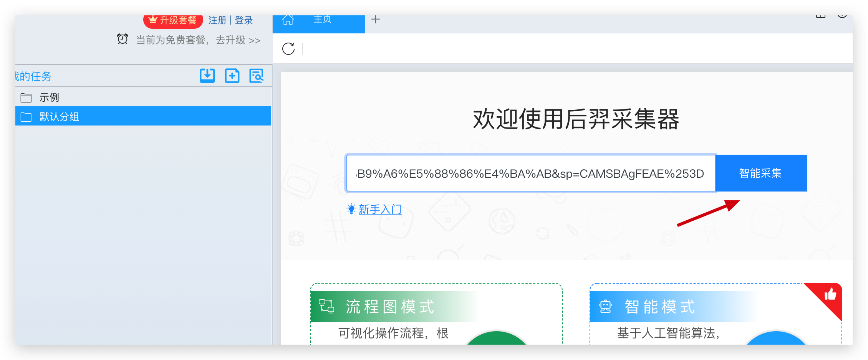The height and width of the screenshot is (360, 868).
Task: Click the 我的任务 panel title
Action: tap(33, 76)
